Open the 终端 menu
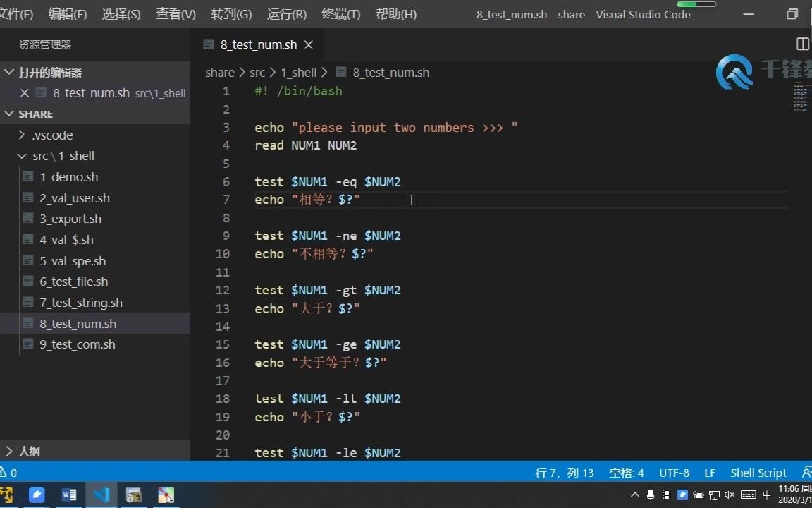The width and height of the screenshot is (812, 508). click(340, 13)
